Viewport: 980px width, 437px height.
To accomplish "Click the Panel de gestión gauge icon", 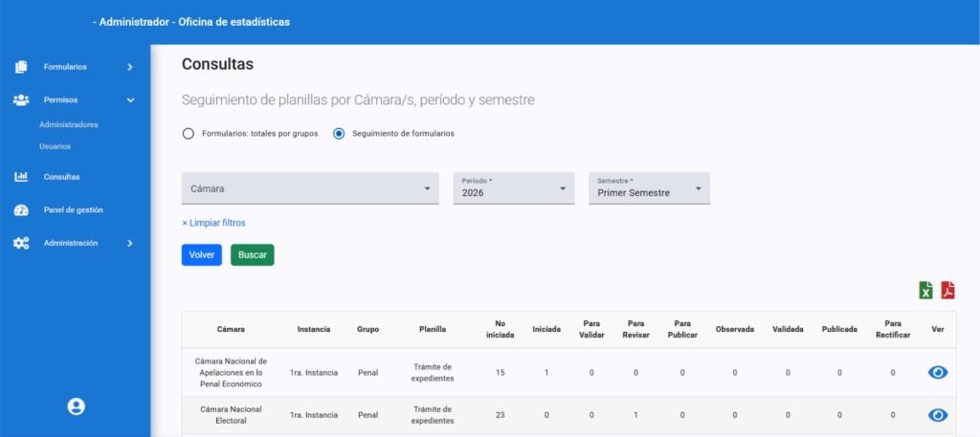I will click(21, 209).
